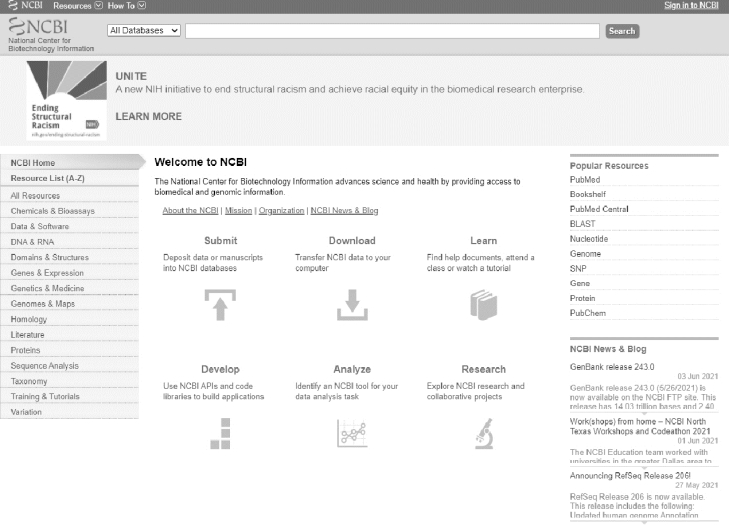Click the Research microscope icon
The height and width of the screenshot is (525, 729).
coord(484,433)
